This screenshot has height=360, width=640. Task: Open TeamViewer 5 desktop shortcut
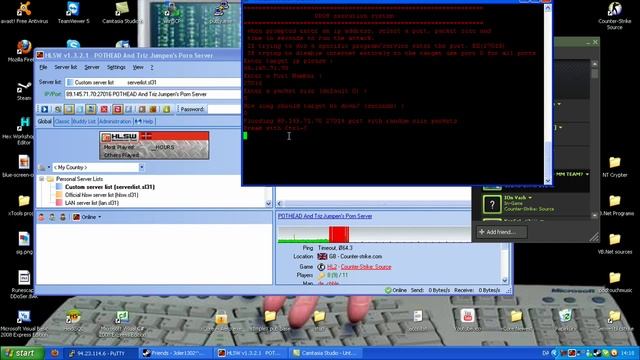point(73,12)
